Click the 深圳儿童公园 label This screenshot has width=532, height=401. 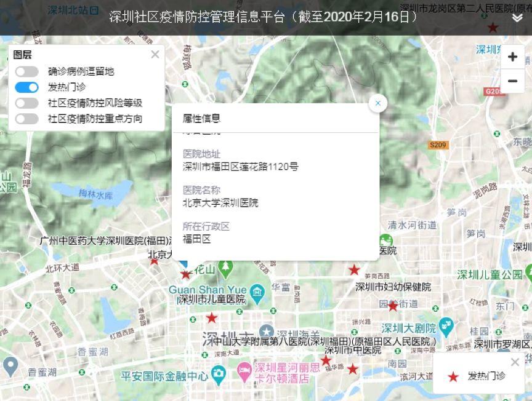click(490, 274)
